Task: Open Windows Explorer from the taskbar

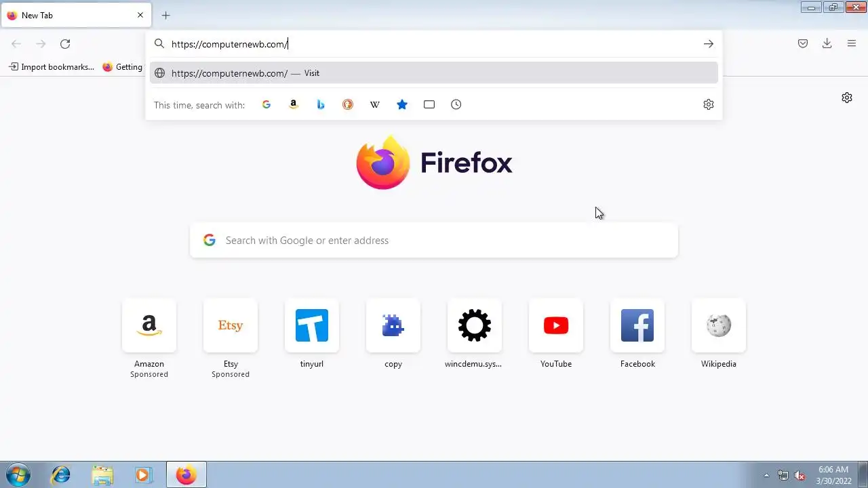Action: click(x=102, y=474)
